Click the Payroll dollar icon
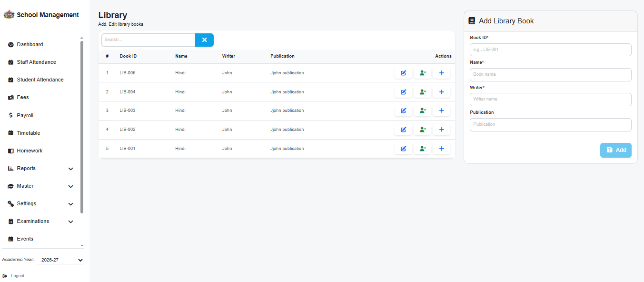The height and width of the screenshot is (282, 644). [11, 115]
